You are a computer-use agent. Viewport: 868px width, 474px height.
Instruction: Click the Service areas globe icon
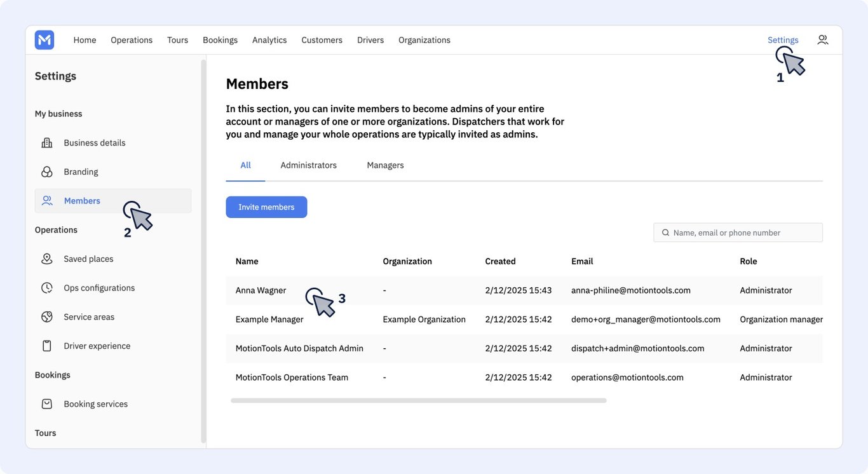click(x=47, y=317)
